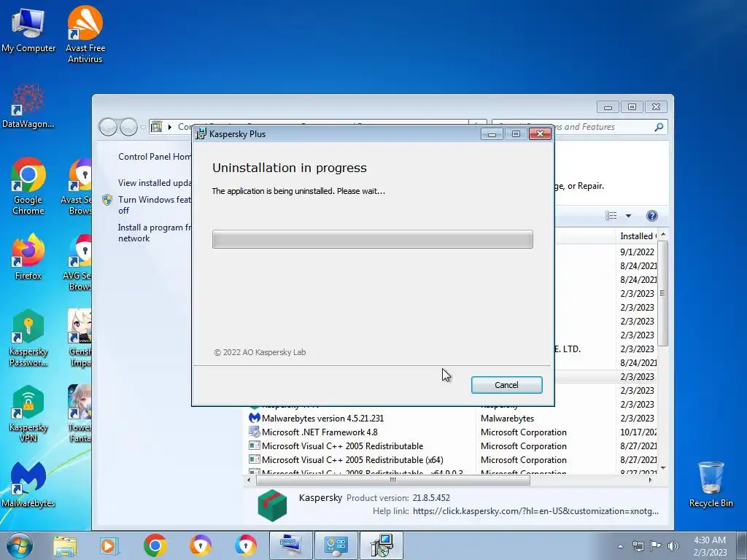Switch to on-screen keyboard taskbar item

click(290, 545)
